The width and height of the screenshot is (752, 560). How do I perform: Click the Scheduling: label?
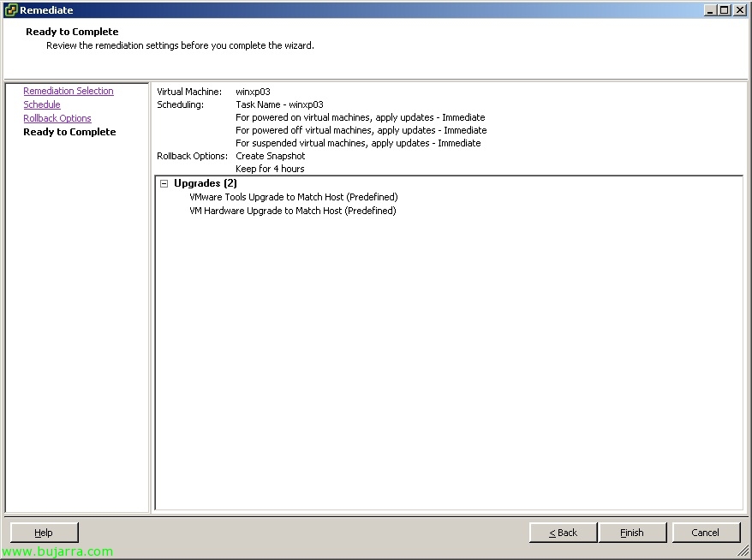180,104
